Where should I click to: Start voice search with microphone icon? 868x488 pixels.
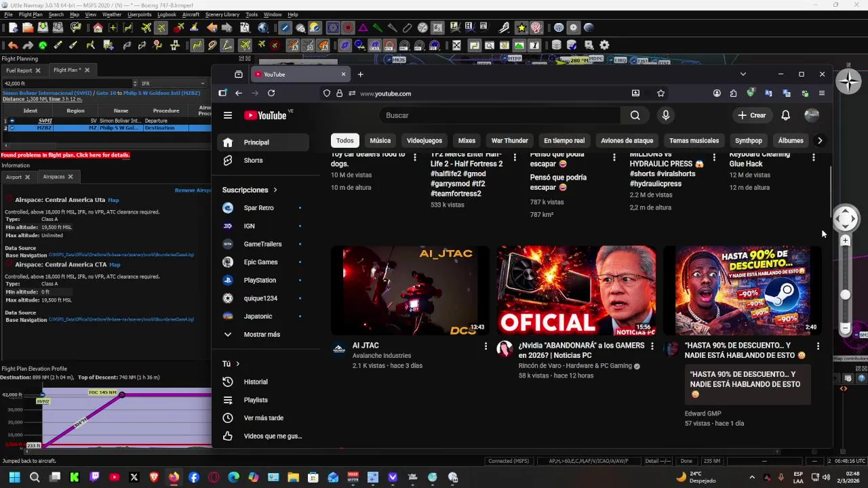click(665, 115)
